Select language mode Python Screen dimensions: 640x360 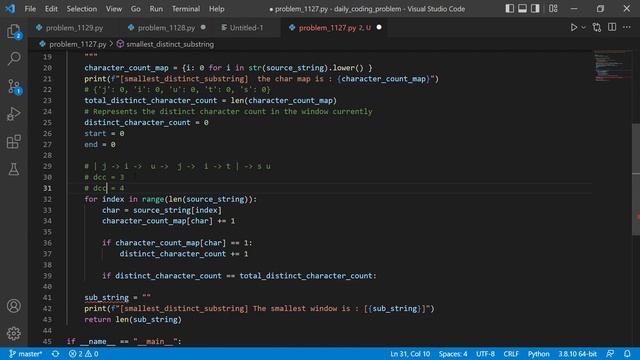538,354
